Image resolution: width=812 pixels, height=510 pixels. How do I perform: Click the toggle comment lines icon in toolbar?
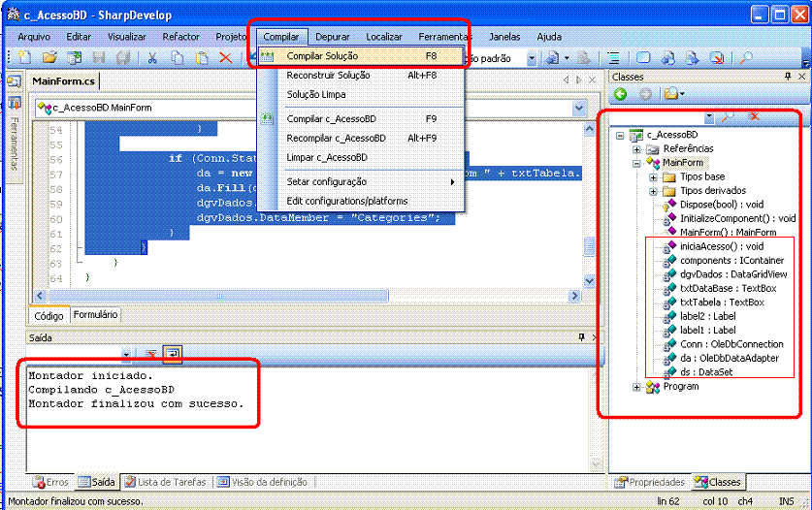pyautogui.click(x=614, y=58)
